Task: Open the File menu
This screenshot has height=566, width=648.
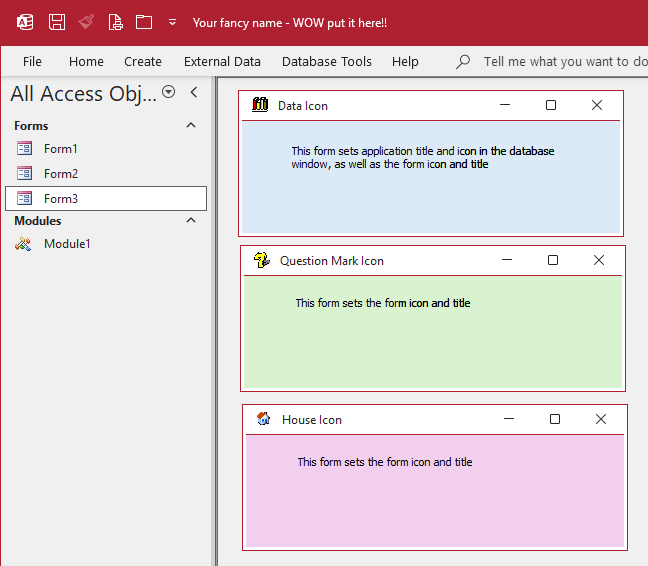Action: click(x=32, y=61)
